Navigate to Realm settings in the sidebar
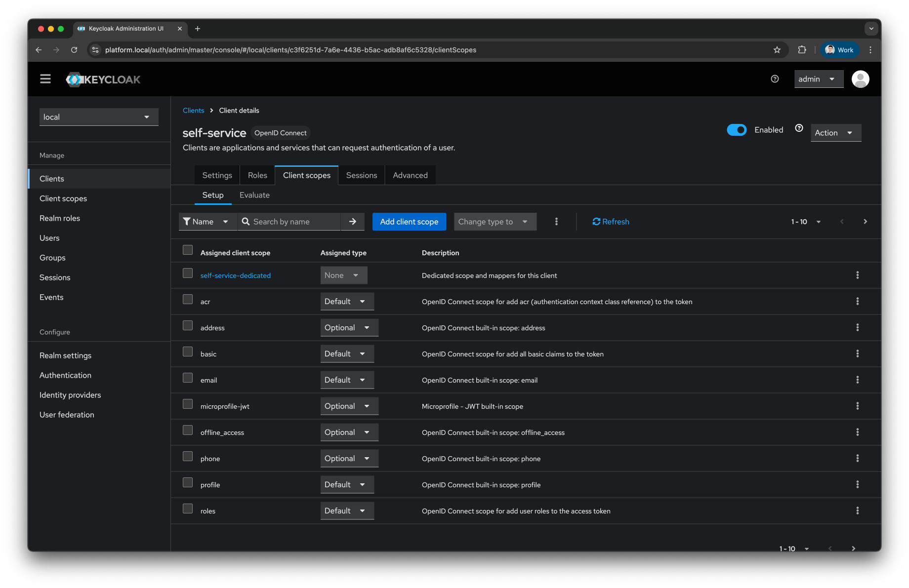Image resolution: width=909 pixels, height=588 pixels. click(65, 355)
